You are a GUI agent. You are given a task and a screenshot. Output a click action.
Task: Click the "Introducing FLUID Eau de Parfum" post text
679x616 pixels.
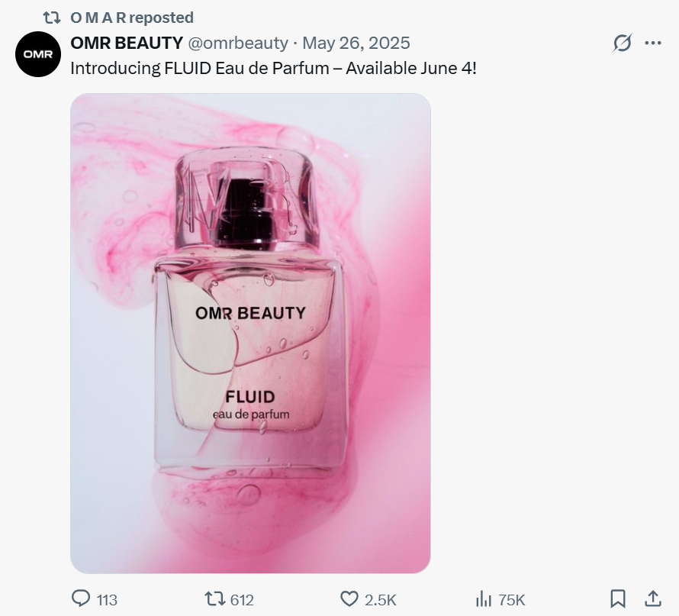coord(273,68)
